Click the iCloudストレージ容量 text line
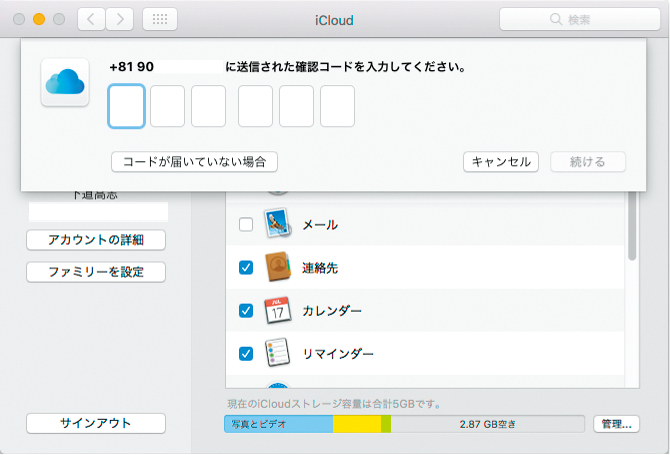Image resolution: width=670 pixels, height=455 pixels. click(x=334, y=404)
